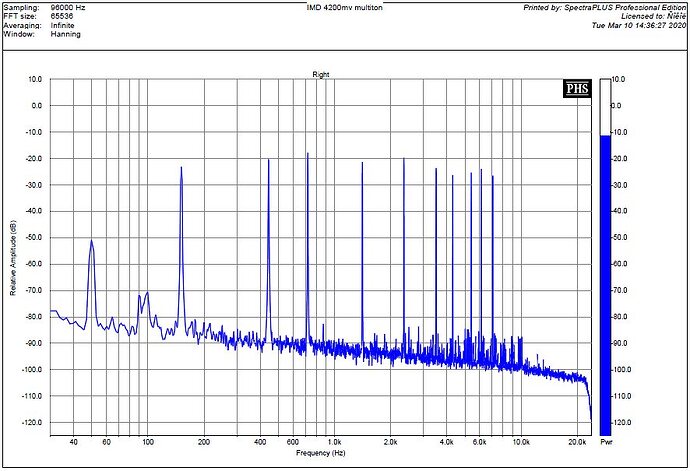Click the '96000 Hz' sampling value

(x=68, y=7)
